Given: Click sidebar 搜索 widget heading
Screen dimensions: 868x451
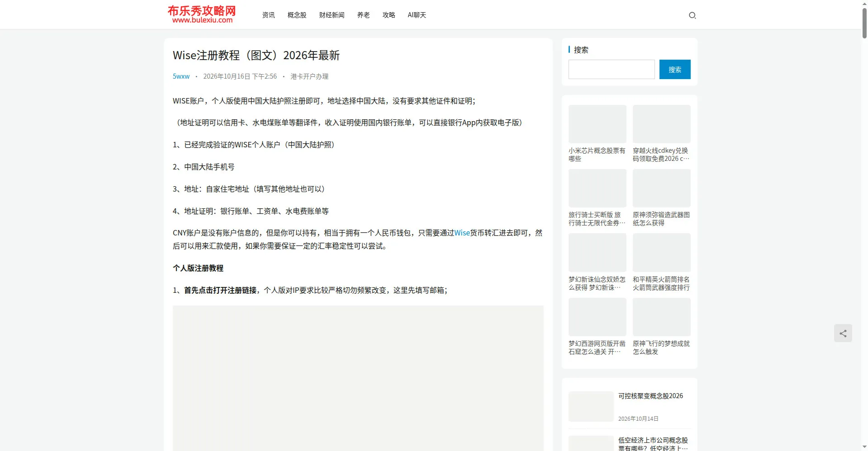Looking at the screenshot, I should tap(581, 50).
